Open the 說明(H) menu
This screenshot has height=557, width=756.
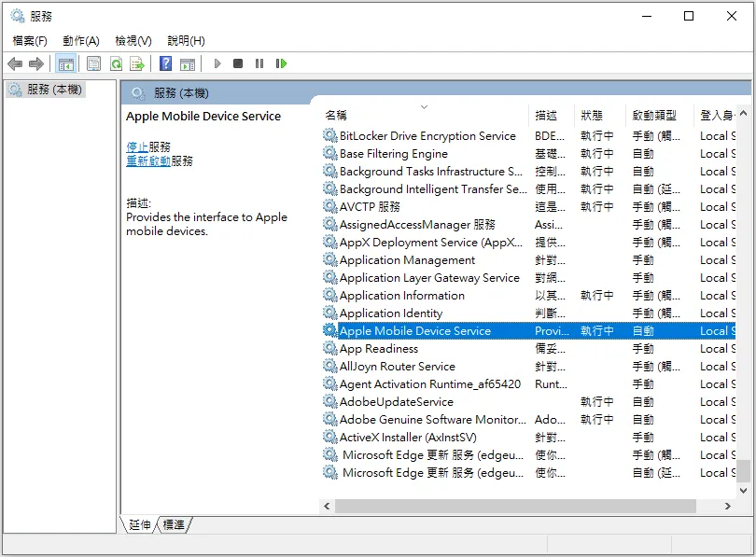tap(186, 41)
